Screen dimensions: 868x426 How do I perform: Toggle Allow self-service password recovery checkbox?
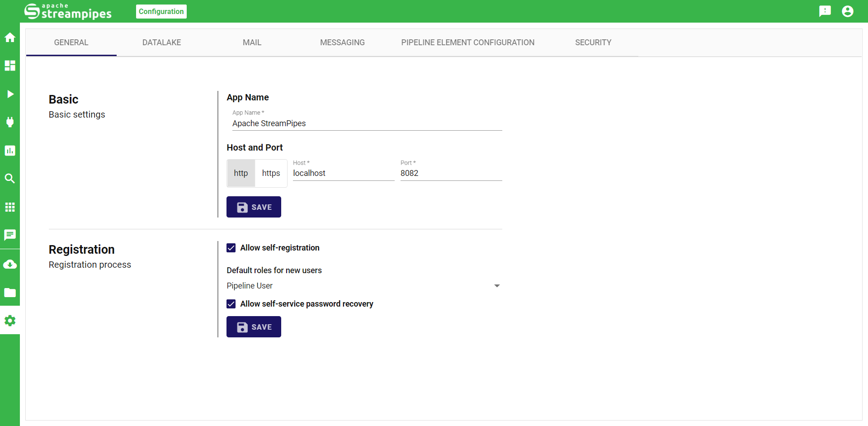[231, 304]
